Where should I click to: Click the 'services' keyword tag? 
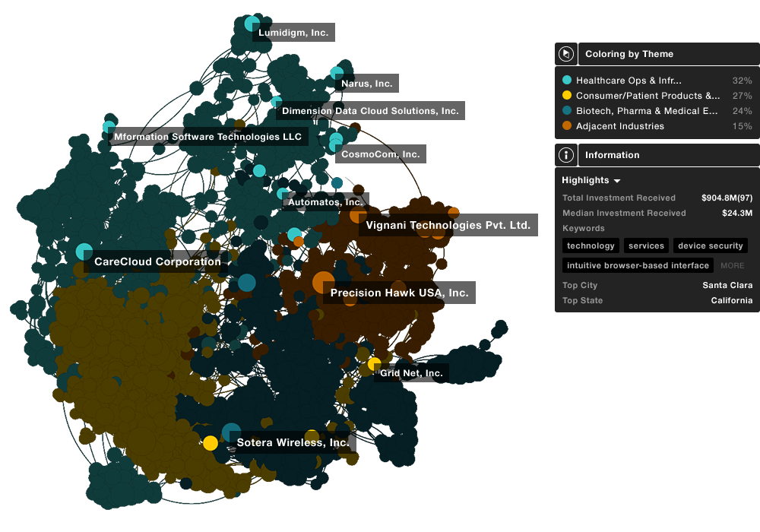(646, 245)
